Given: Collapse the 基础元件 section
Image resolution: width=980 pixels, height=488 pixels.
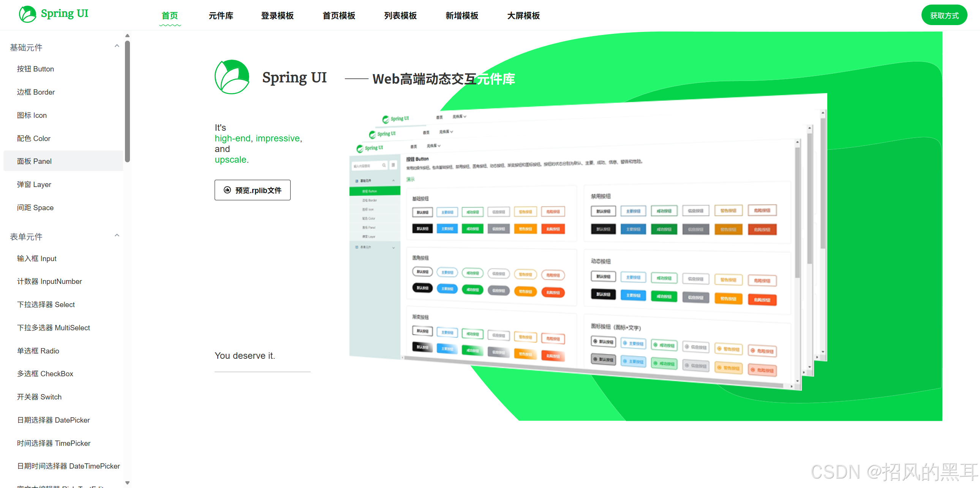Looking at the screenshot, I should tap(117, 46).
